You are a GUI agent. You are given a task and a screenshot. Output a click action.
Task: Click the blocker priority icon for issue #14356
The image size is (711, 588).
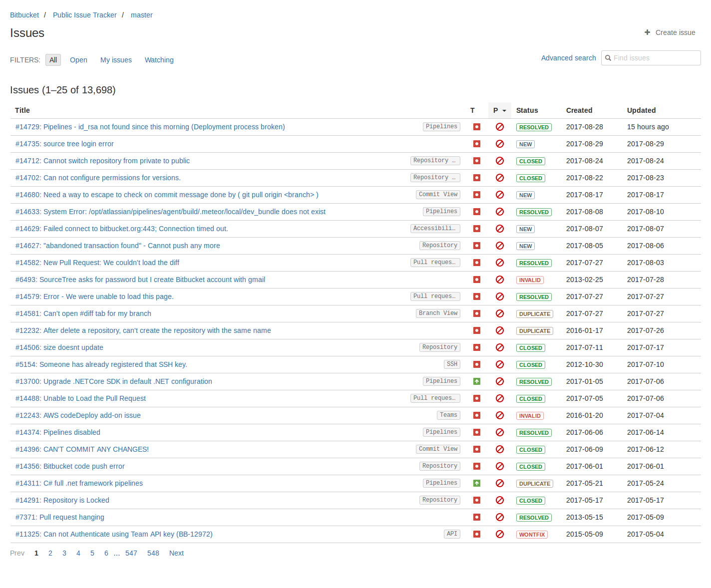500,466
